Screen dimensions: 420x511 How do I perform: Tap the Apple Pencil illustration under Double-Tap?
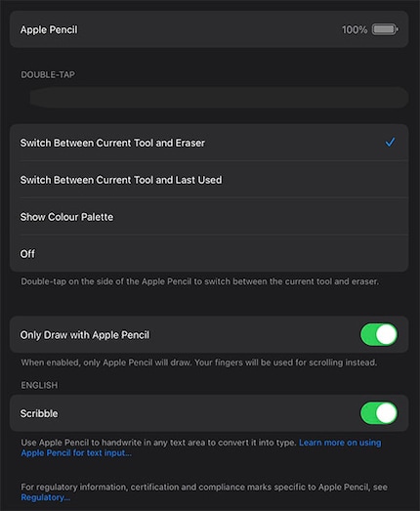tap(219, 98)
